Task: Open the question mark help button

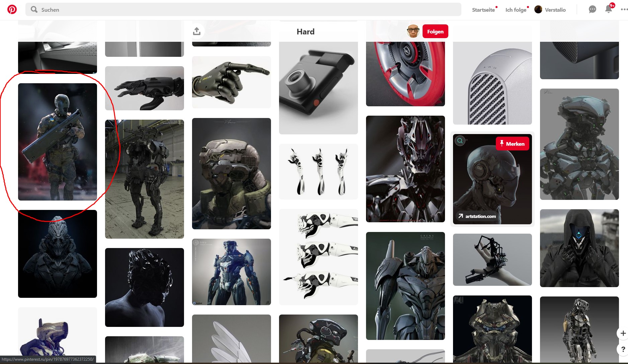Action: coord(623,349)
